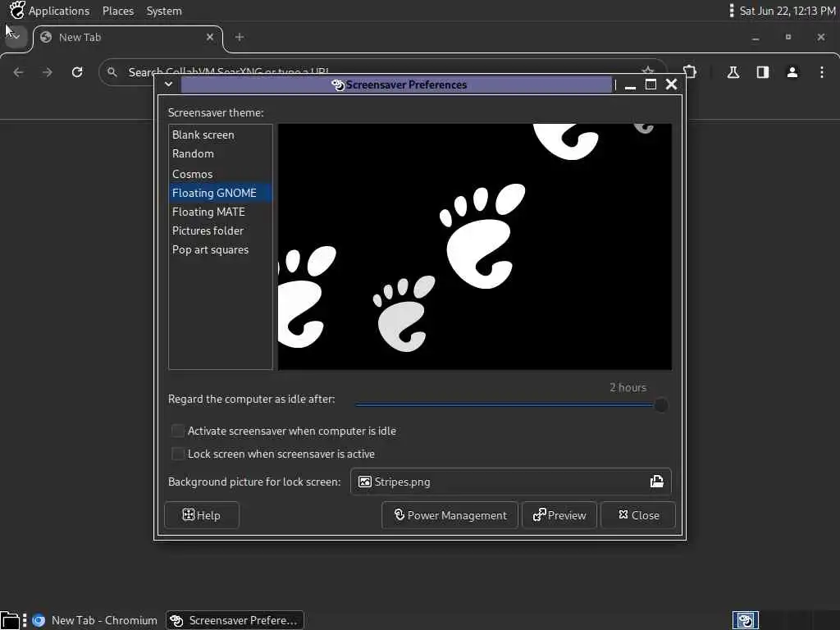The width and height of the screenshot is (840, 630).
Task: Select the New Tab tab in Chromium
Action: pos(127,38)
